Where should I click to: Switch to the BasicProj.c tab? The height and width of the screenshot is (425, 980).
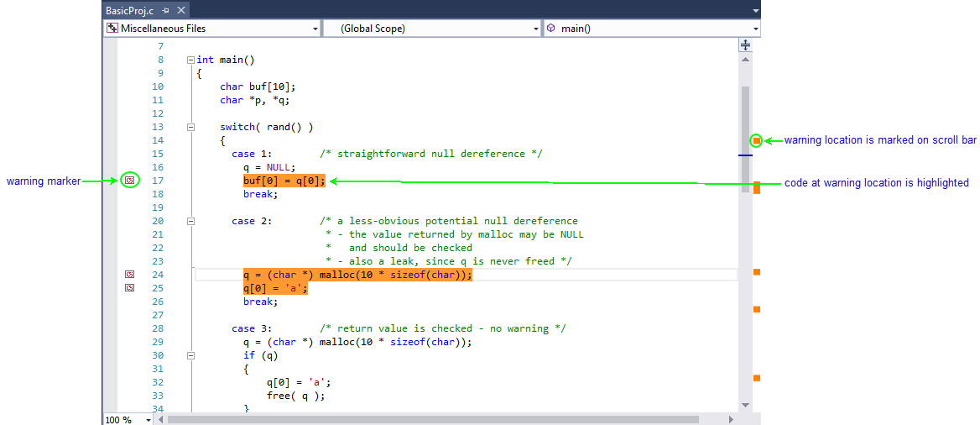[x=130, y=11]
